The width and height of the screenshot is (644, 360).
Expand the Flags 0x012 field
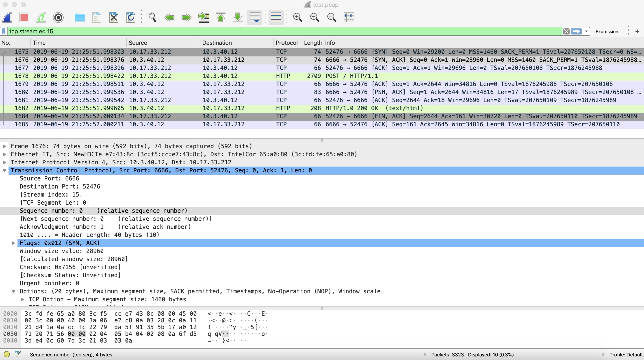[x=13, y=243]
